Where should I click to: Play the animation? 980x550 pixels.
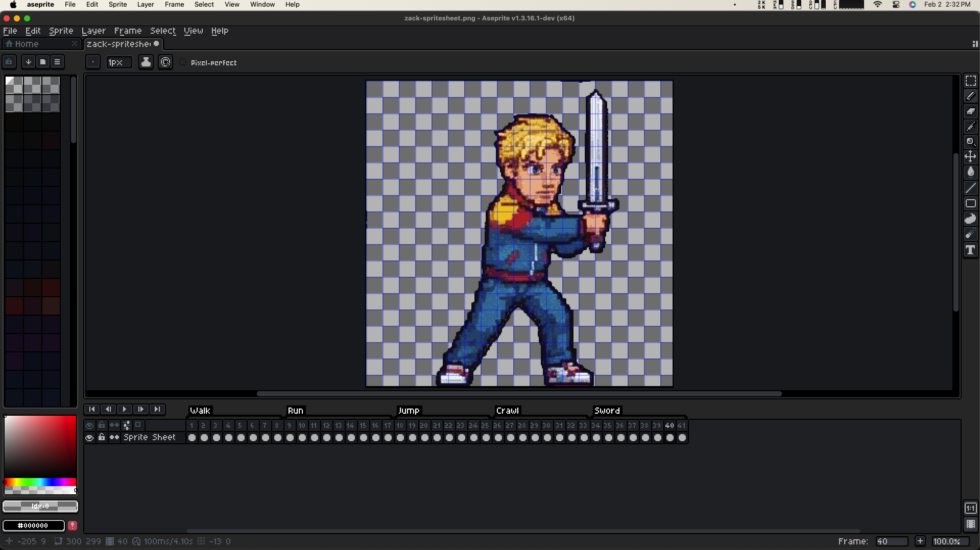(124, 409)
